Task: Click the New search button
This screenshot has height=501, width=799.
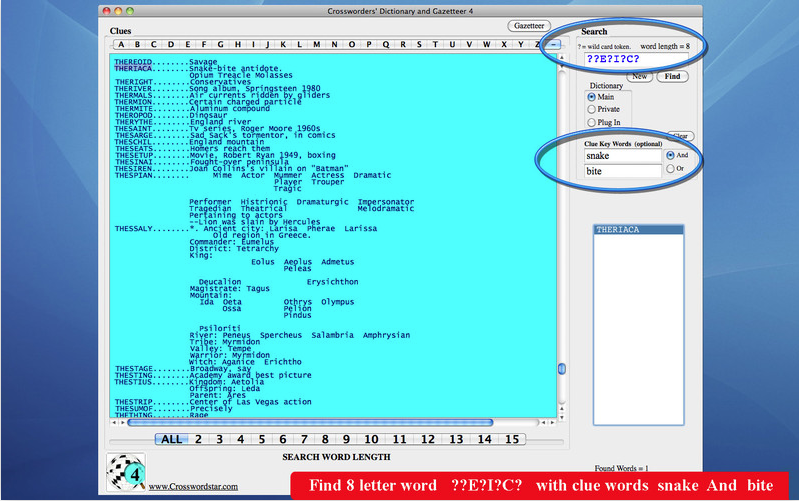Action: [640, 76]
